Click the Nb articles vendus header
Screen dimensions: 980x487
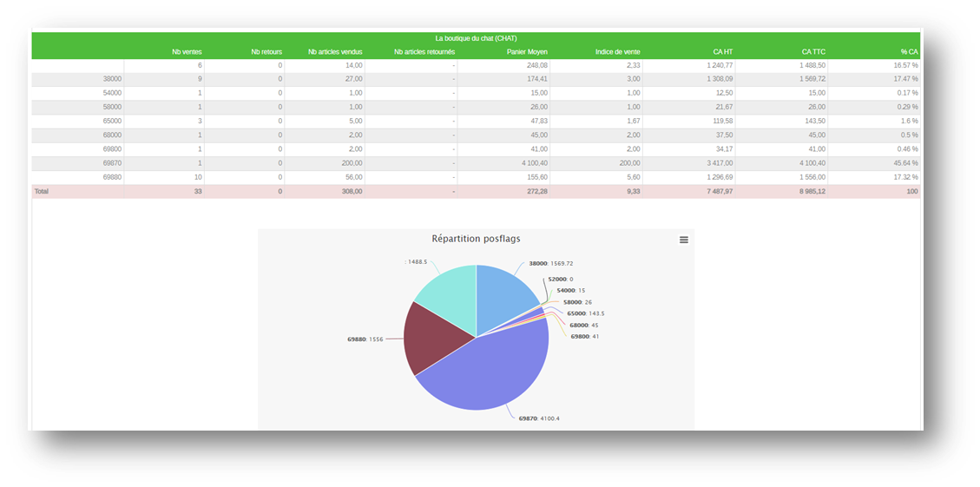[x=335, y=52]
